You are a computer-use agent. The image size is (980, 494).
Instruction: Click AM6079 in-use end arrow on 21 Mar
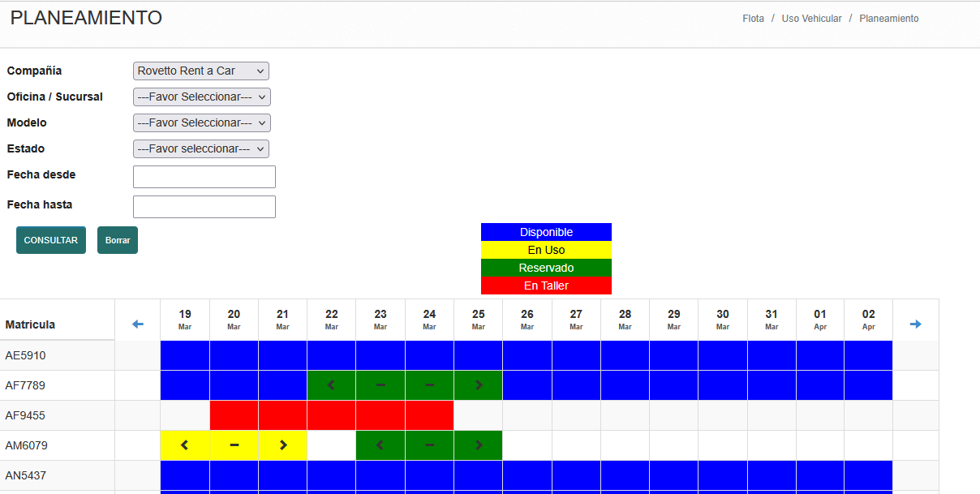[283, 445]
